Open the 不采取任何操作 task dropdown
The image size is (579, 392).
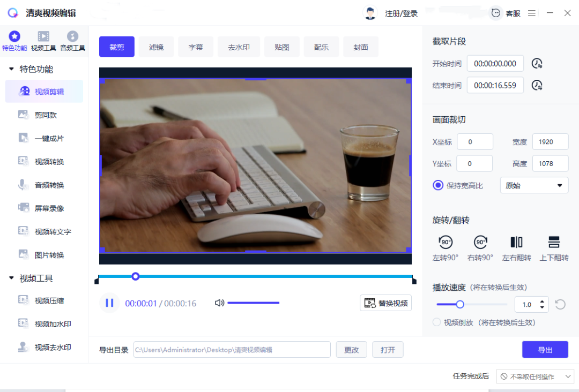[535, 376]
